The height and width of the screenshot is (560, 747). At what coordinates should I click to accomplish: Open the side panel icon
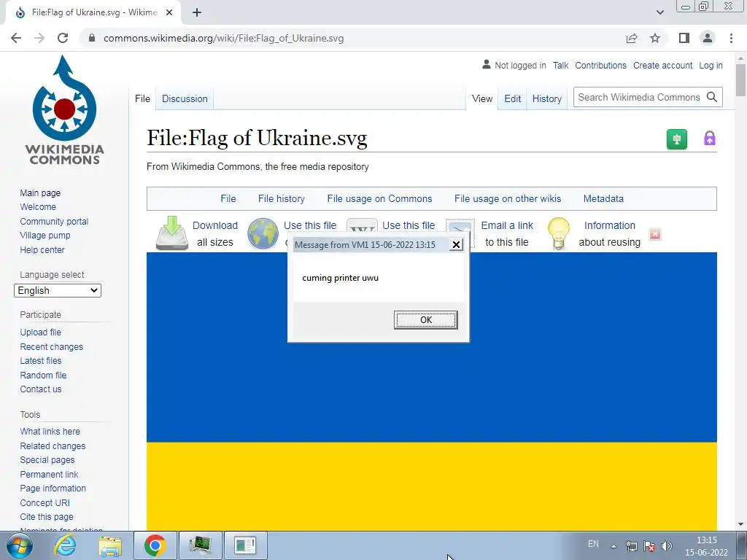click(684, 38)
